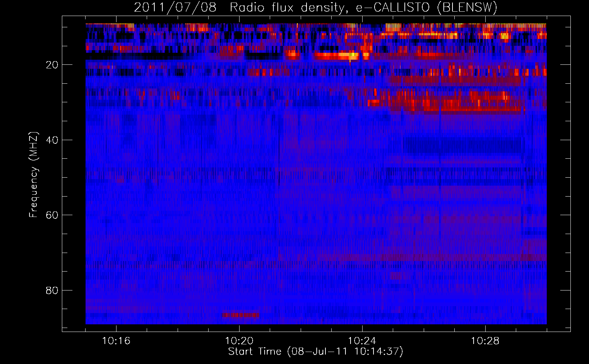Click the "Frequency (MHZ)" y-axis label

point(33,175)
